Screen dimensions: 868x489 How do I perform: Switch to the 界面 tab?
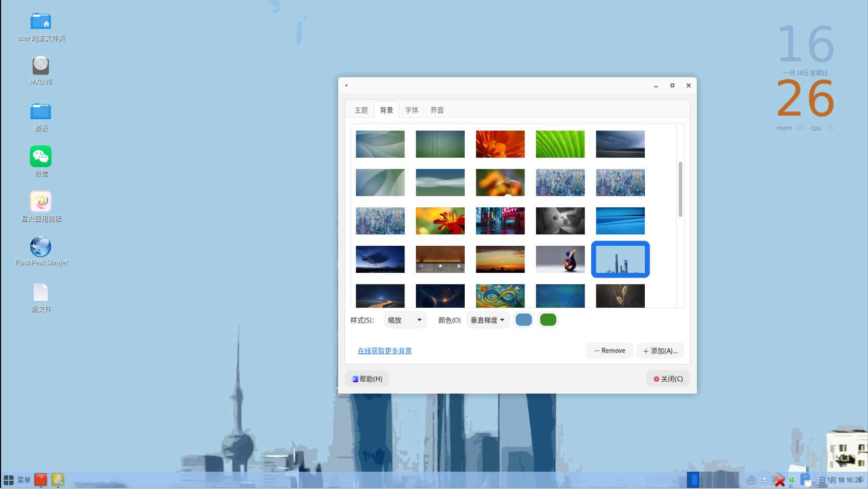437,110
